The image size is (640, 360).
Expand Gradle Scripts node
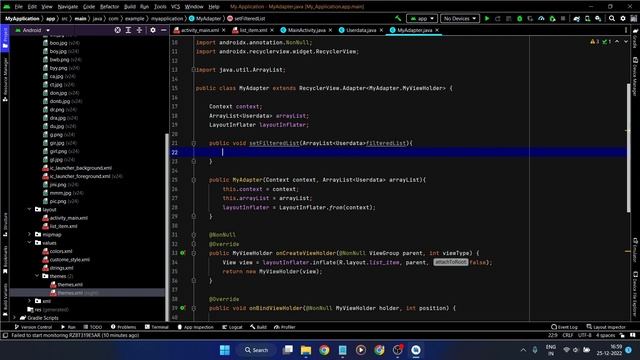pos(15,318)
